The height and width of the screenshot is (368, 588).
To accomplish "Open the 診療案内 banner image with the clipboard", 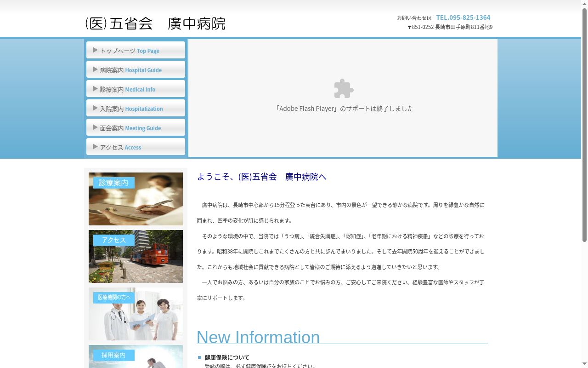I will point(136,199).
